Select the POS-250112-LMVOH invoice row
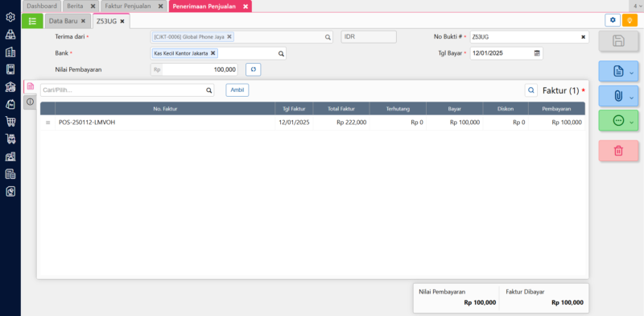The image size is (644, 316). tap(312, 123)
